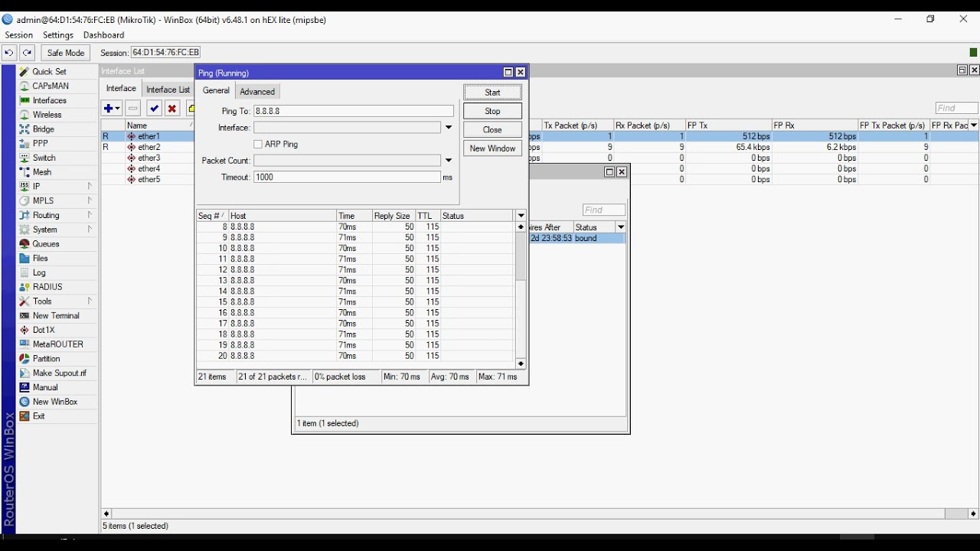This screenshot has height=551, width=980.
Task: Open the Packet Count dropdown arrow
Action: [449, 161]
